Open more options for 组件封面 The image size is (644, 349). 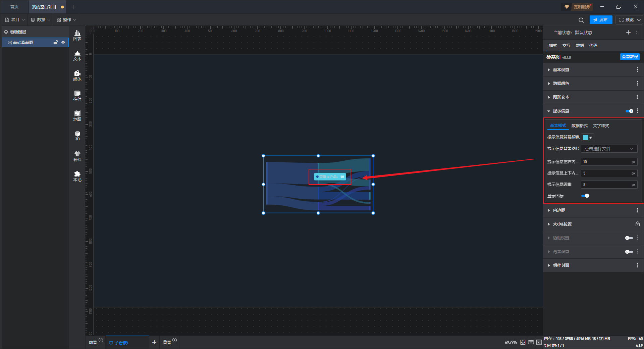(x=637, y=265)
